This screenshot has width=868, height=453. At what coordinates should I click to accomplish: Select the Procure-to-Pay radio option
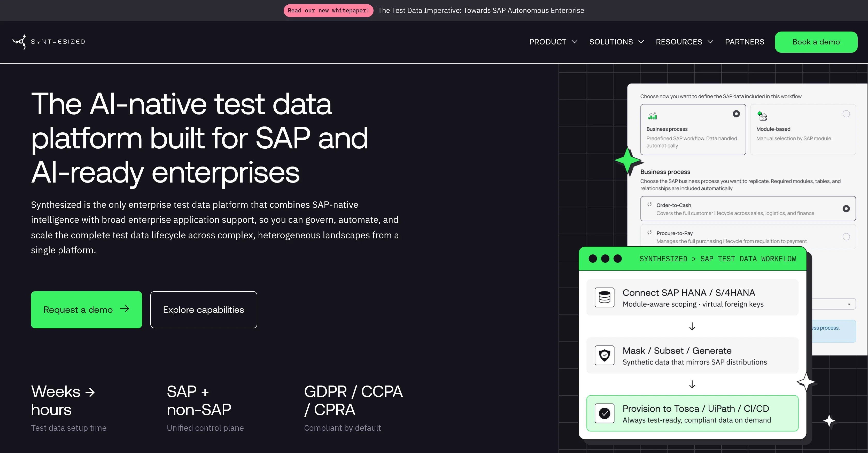pos(846,237)
